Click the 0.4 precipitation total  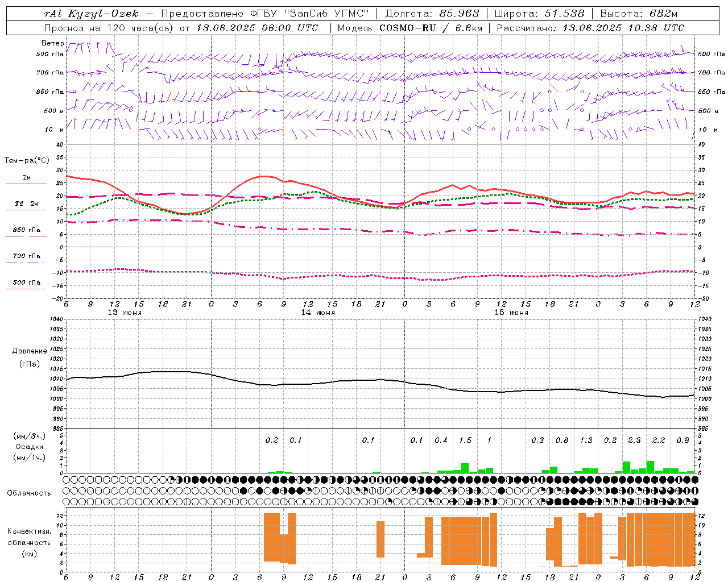[x=441, y=440]
